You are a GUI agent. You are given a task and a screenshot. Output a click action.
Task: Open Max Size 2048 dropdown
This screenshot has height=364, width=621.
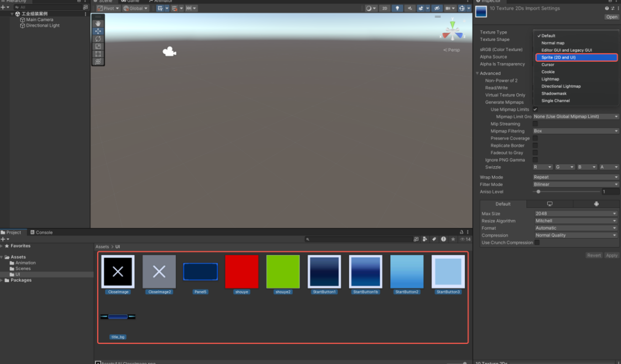[x=576, y=214]
